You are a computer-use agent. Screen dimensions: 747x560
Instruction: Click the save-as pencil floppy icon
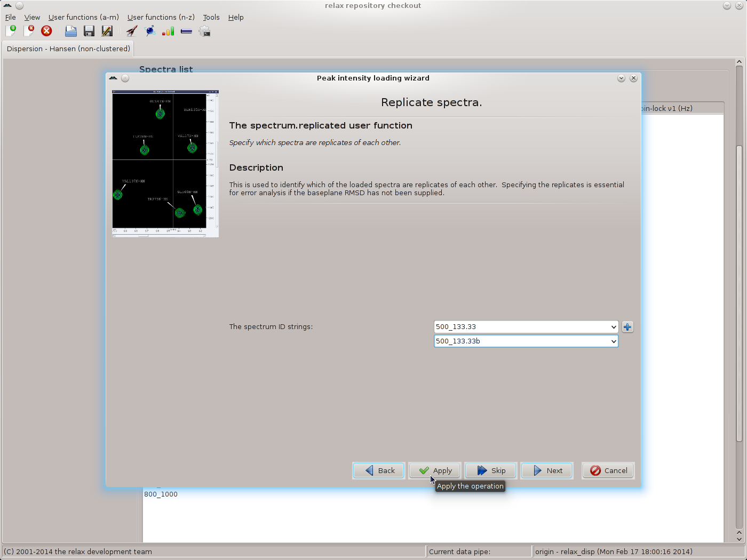[x=107, y=31]
